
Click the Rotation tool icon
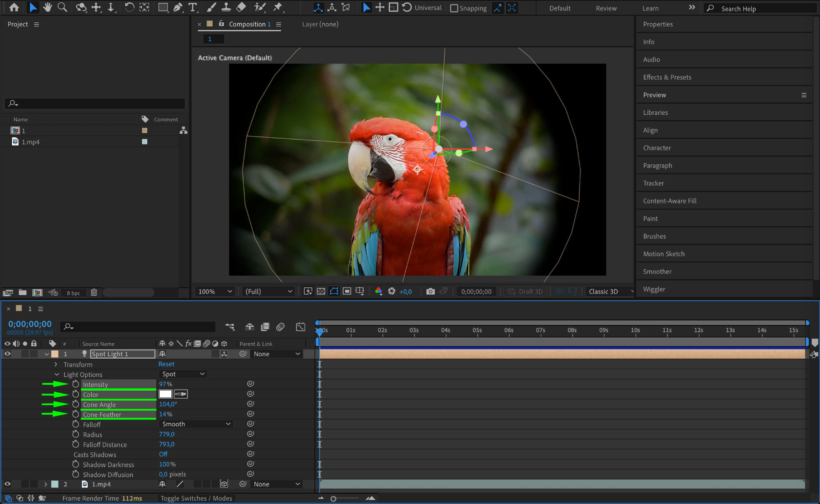(x=129, y=7)
